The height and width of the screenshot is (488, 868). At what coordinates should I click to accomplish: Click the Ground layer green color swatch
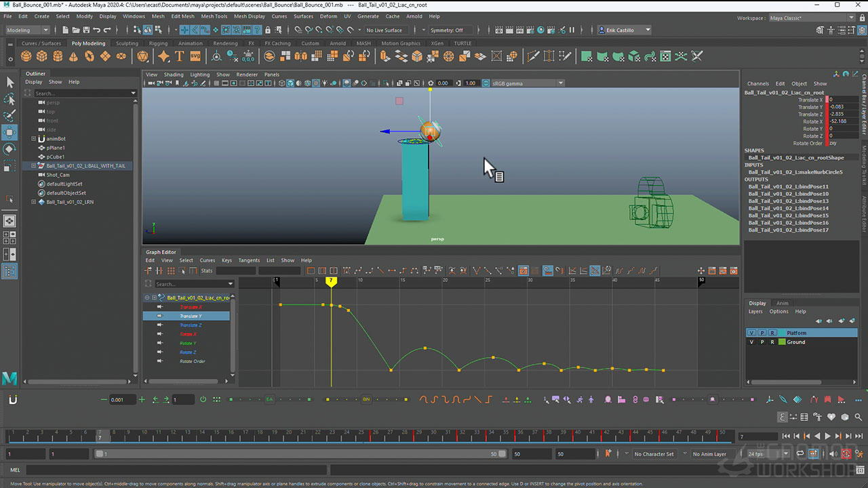pyautogui.click(x=781, y=342)
